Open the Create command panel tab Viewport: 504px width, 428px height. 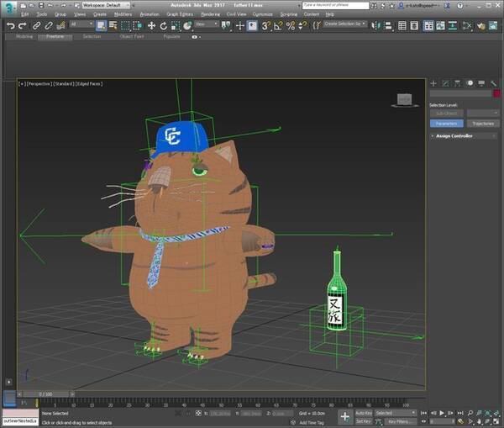click(x=433, y=83)
